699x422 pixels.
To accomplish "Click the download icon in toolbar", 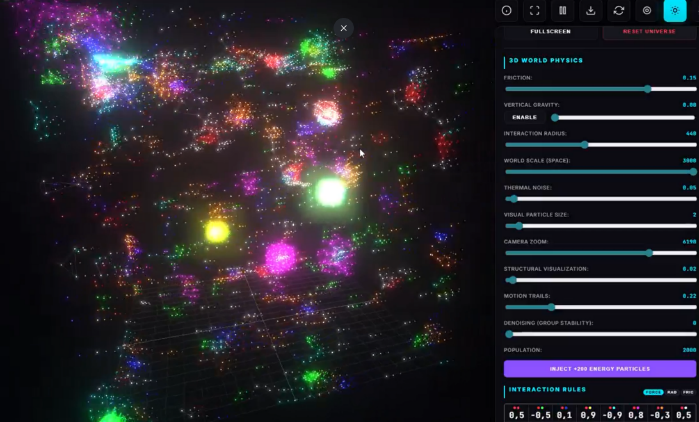I will [x=591, y=11].
